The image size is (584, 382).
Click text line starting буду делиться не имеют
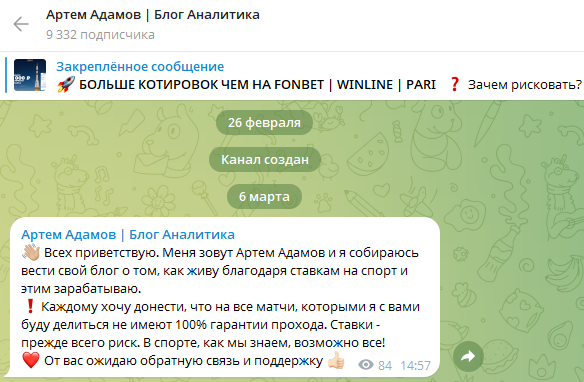200,325
